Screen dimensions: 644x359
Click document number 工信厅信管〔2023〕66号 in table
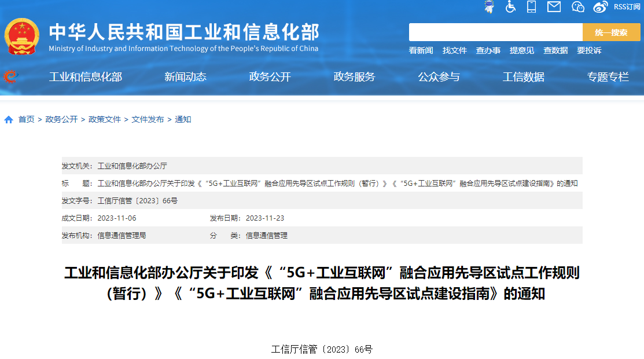pyautogui.click(x=138, y=201)
